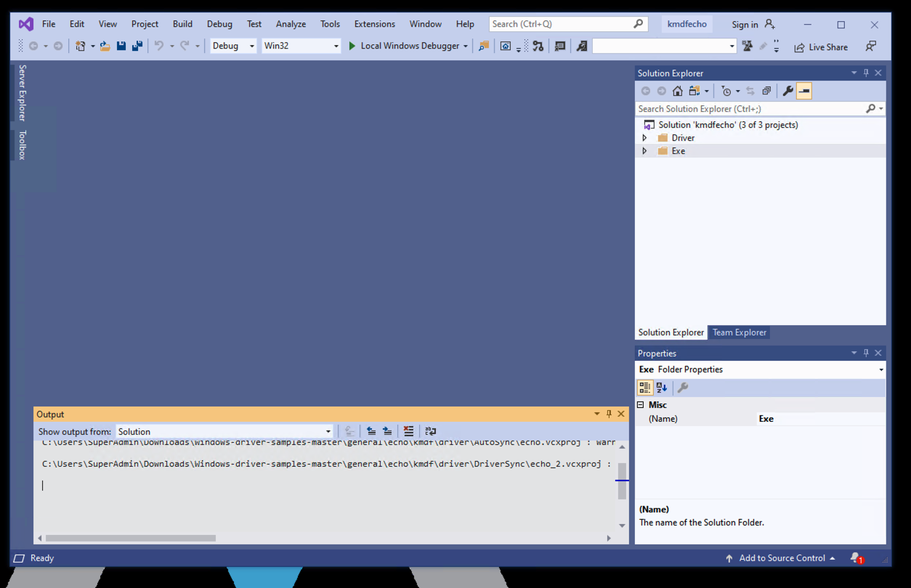Click the Save All icon
This screenshot has width=911, height=588.
point(137,46)
